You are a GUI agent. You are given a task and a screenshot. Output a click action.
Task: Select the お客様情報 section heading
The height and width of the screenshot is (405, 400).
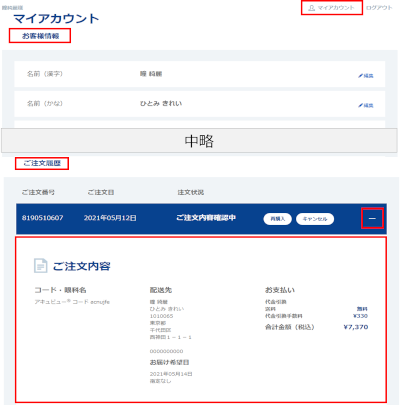tap(40, 36)
